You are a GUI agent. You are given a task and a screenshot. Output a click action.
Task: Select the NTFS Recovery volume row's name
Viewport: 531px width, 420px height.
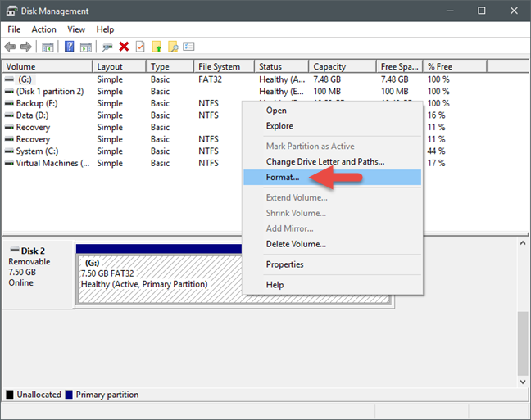33,139
